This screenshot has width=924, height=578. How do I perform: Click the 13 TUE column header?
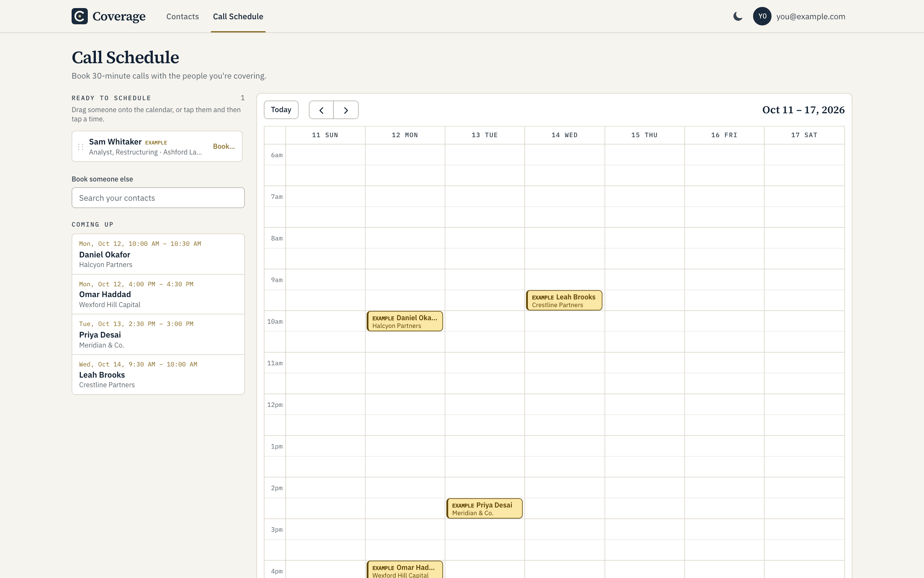485,135
